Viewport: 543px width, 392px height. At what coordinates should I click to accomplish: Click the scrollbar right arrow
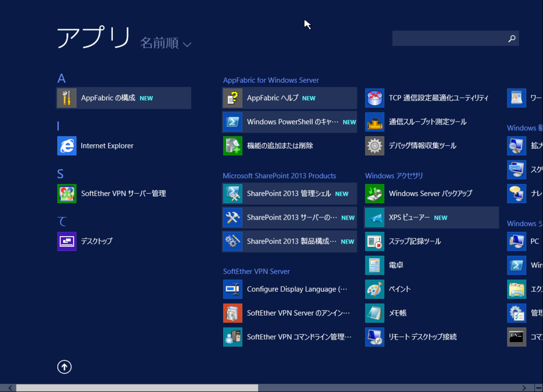click(x=524, y=388)
